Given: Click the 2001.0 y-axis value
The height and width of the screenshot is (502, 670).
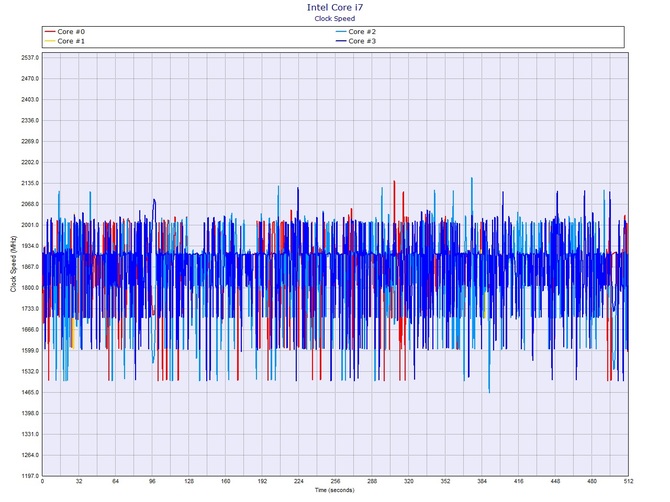Looking at the screenshot, I should click(30, 225).
